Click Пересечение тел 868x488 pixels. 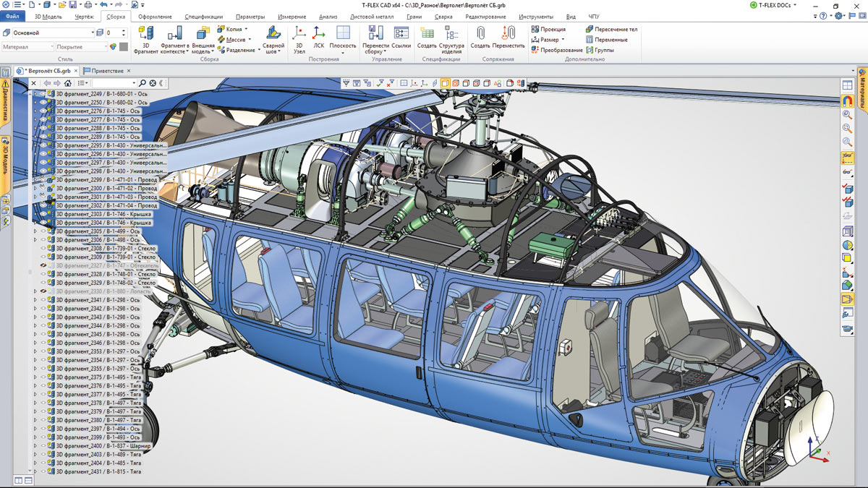pos(612,30)
